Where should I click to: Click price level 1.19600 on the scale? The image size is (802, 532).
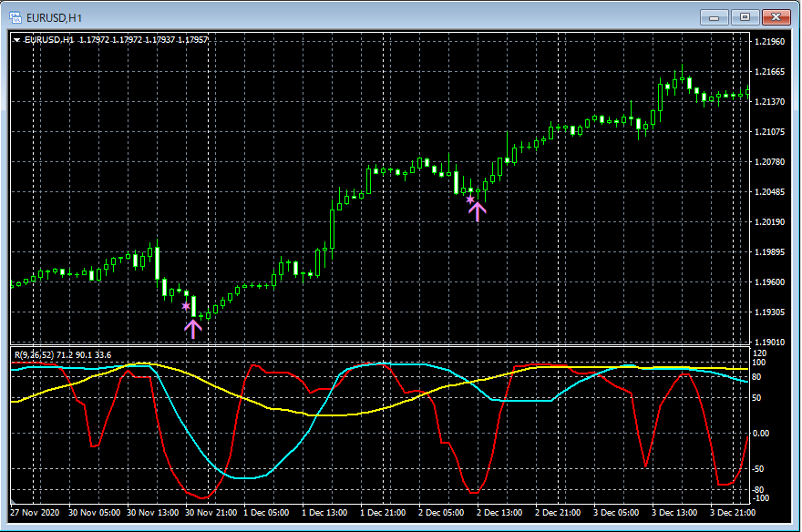[x=770, y=282]
